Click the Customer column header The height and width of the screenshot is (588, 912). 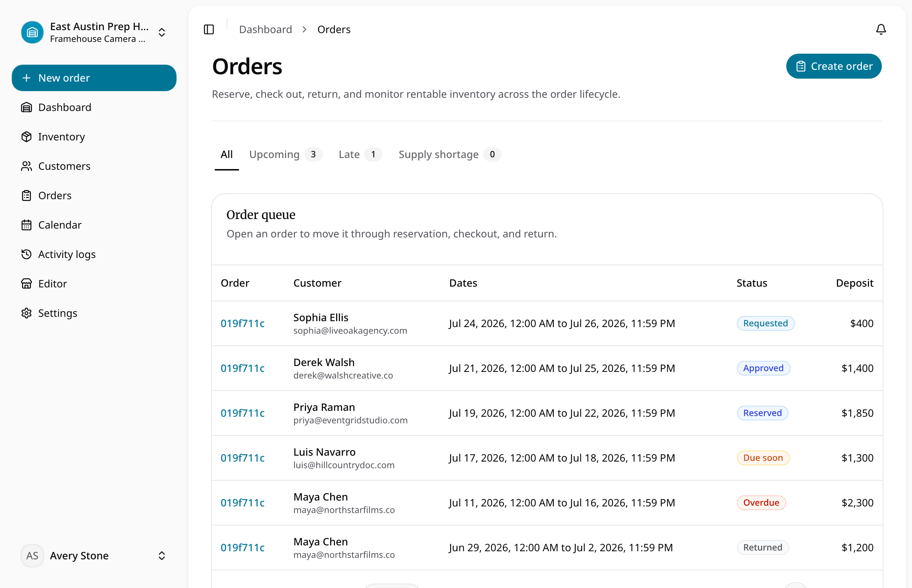[317, 283]
